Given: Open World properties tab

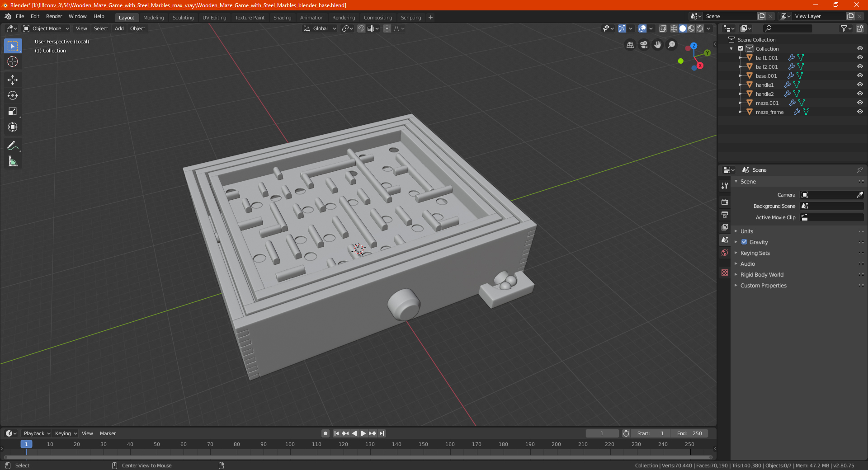Looking at the screenshot, I should click(725, 253).
